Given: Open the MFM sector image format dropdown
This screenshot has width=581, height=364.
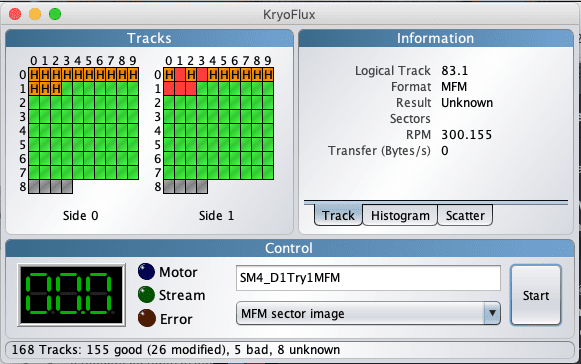Looking at the screenshot, I should [x=368, y=314].
